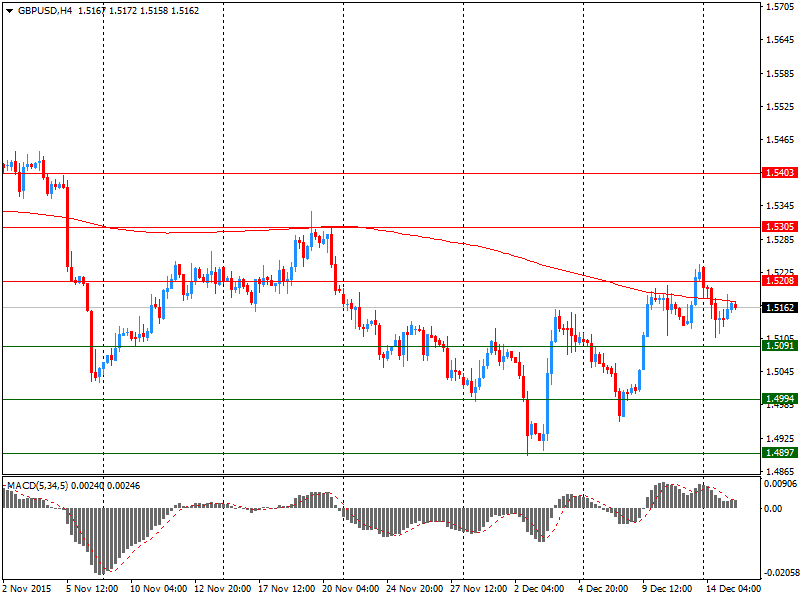The height and width of the screenshot is (600, 800).
Task: Click the 1.5345 price scale value
Action: tap(781, 206)
